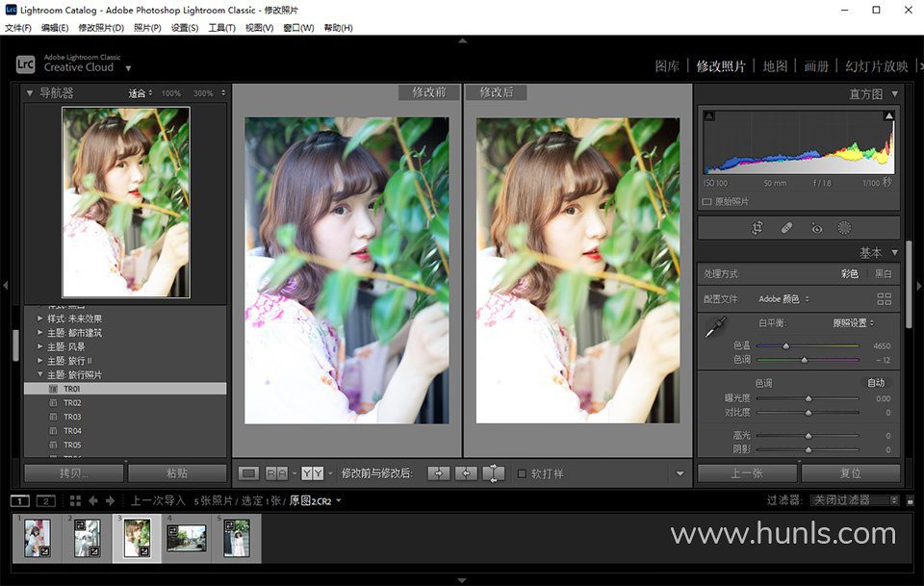This screenshot has width=924, height=586.
Task: Open the 关闭过滤器 filter dropdown
Action: tap(855, 500)
